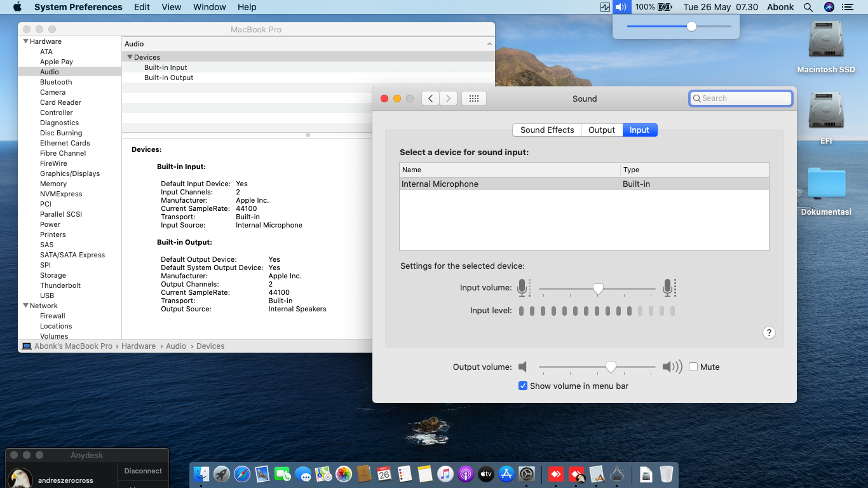Open the Siri menu bar icon
This screenshot has width=868, height=488.
(829, 7)
